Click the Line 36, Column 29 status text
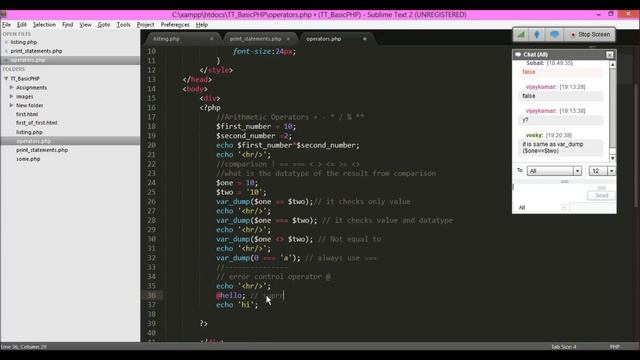 (24, 347)
